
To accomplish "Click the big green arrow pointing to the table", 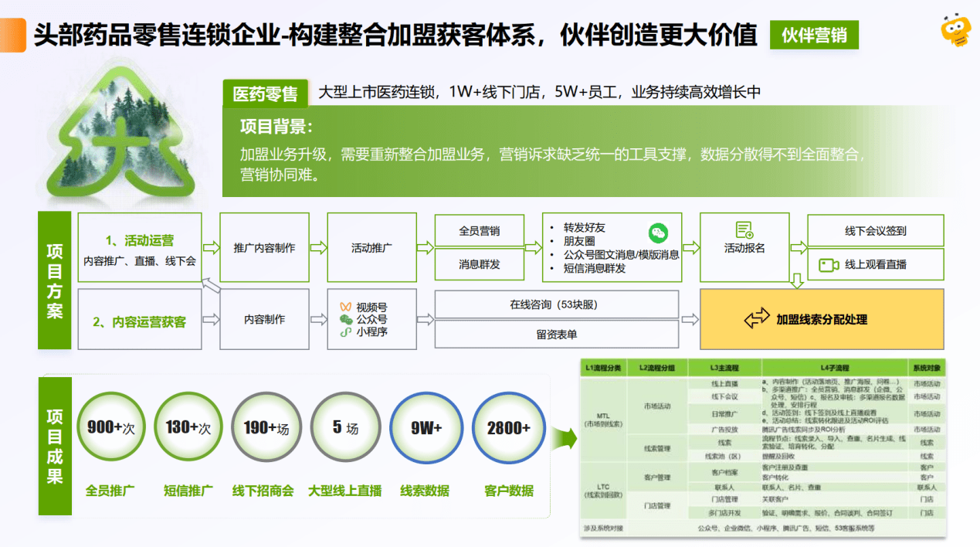I will point(565,440).
